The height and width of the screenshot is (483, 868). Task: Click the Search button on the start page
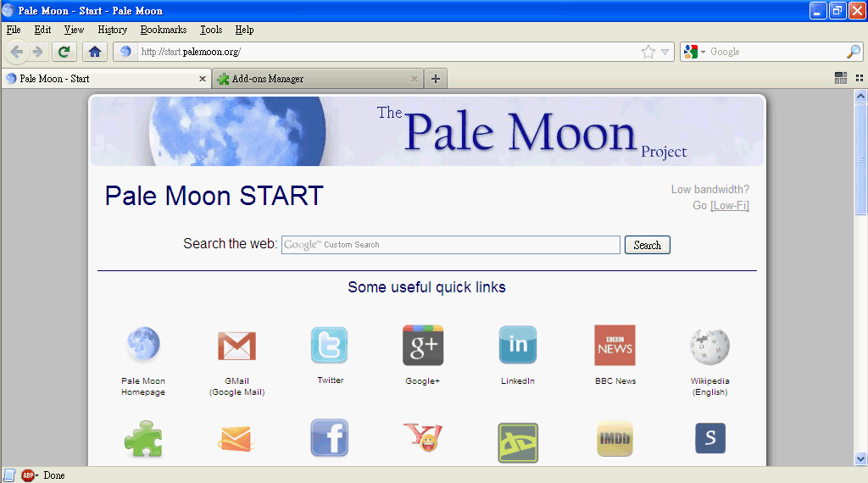pyautogui.click(x=647, y=245)
